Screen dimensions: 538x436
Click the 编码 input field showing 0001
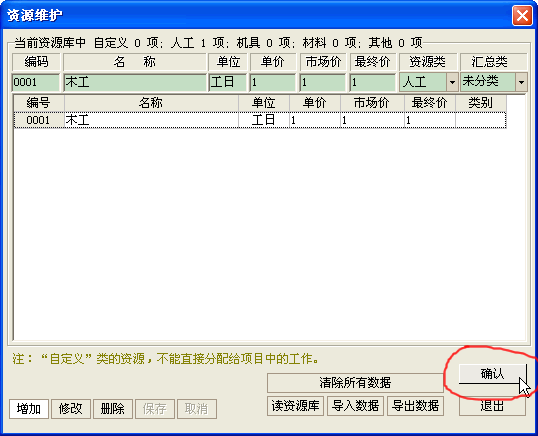point(36,82)
